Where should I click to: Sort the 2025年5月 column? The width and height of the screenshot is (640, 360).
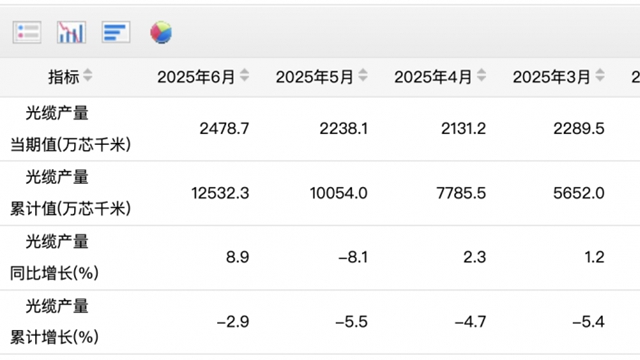click(363, 76)
